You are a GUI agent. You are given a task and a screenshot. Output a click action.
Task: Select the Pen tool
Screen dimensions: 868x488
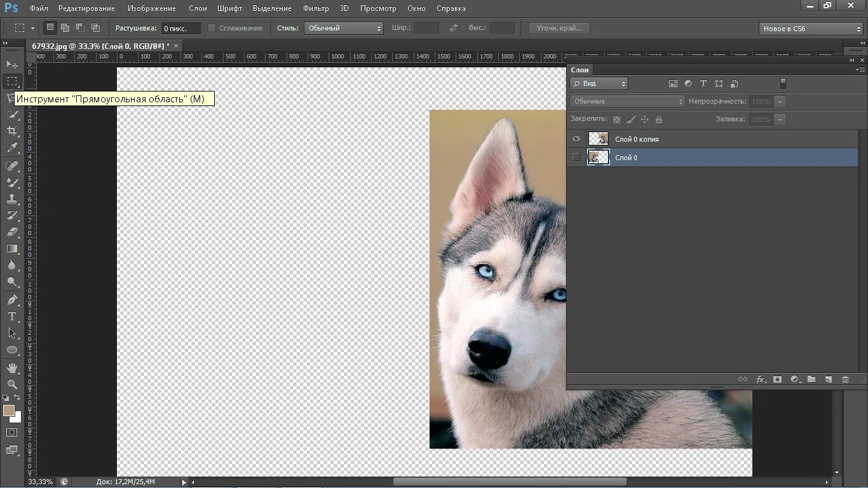[x=12, y=299]
